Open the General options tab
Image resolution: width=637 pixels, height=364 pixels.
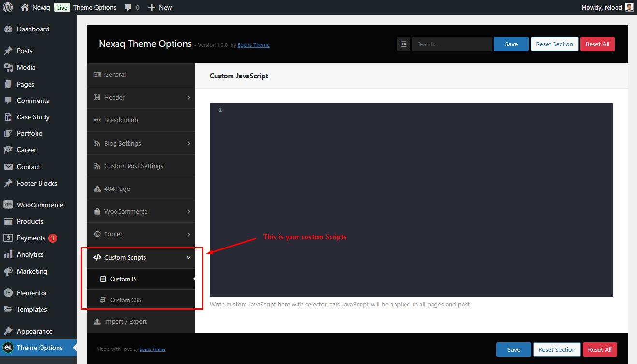tap(141, 74)
